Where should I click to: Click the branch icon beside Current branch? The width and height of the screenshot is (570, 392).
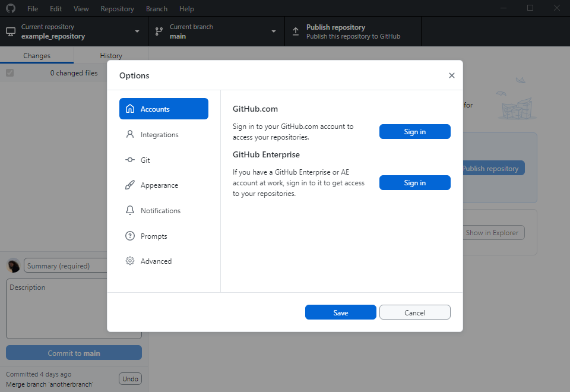tap(159, 31)
